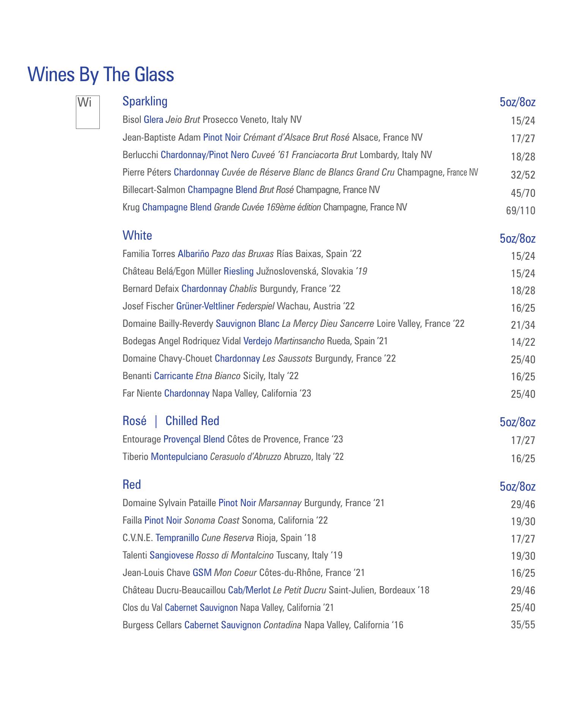Select the "Red" section heading
The height and width of the screenshot is (728, 563).
[x=132, y=485]
